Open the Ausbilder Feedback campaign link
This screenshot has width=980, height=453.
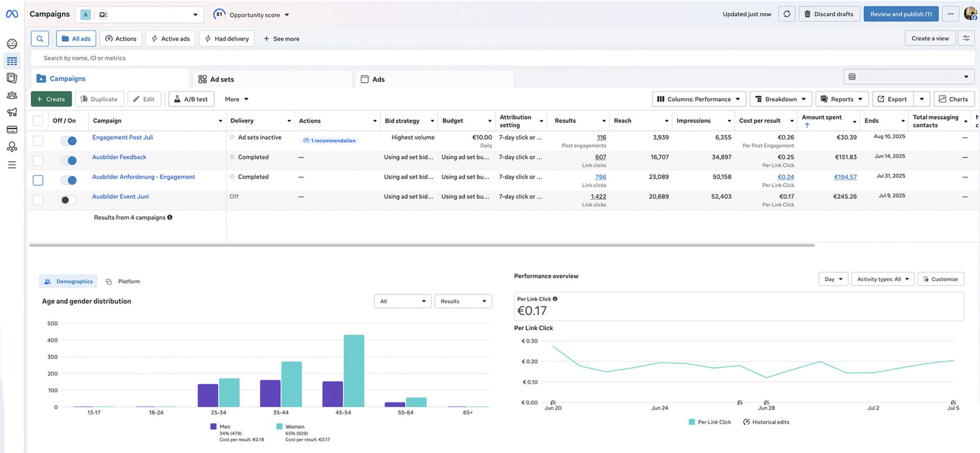[x=119, y=157]
